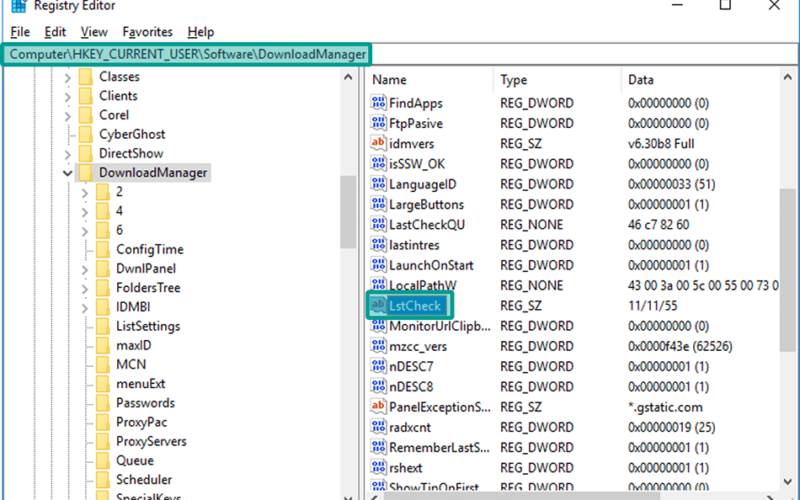Select the Queue key
The height and width of the screenshot is (500, 800).
coord(135,461)
